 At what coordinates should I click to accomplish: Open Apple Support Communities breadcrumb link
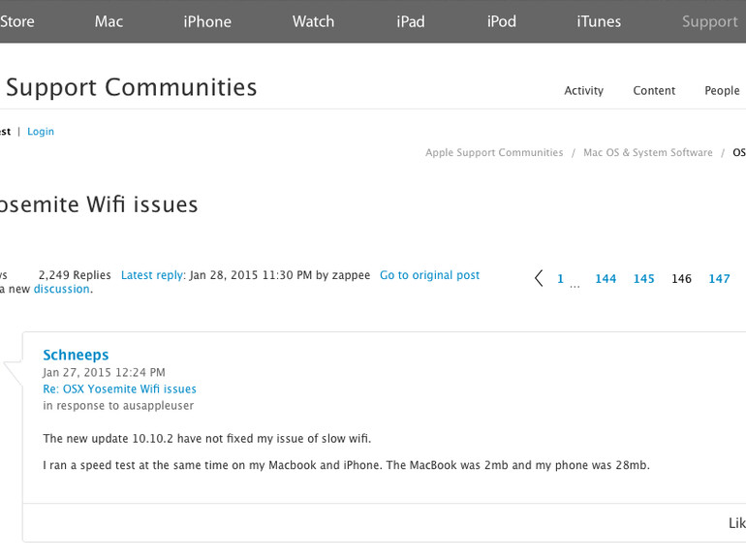(494, 153)
